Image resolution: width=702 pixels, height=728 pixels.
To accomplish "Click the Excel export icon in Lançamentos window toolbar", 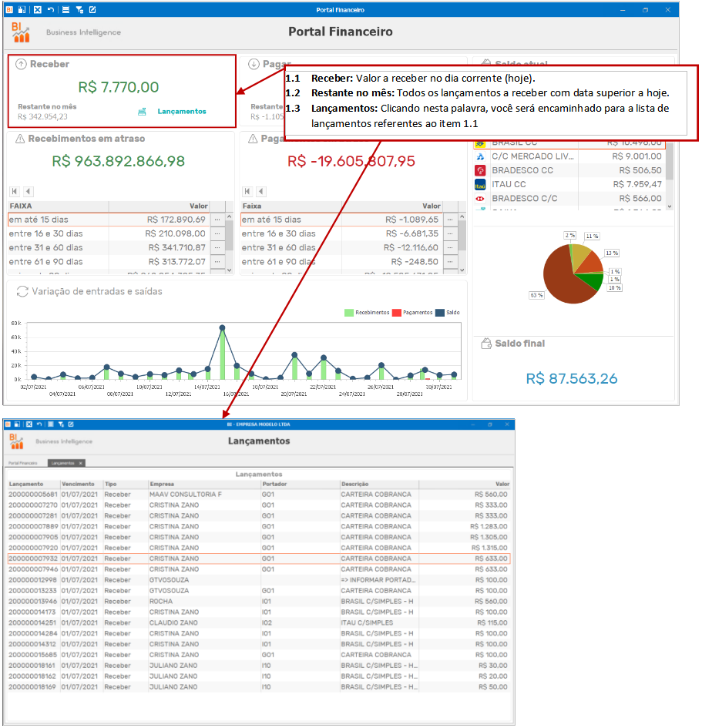I will [29, 424].
